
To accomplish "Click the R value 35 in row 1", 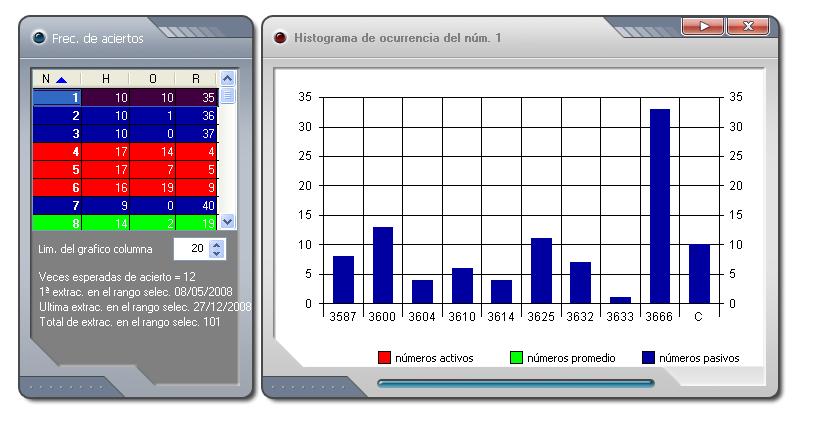I will point(209,98).
